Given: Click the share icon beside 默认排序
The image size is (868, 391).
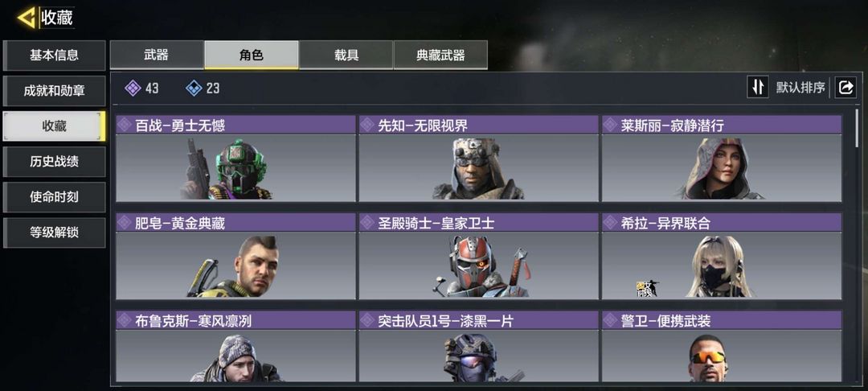Looking at the screenshot, I should [x=845, y=87].
